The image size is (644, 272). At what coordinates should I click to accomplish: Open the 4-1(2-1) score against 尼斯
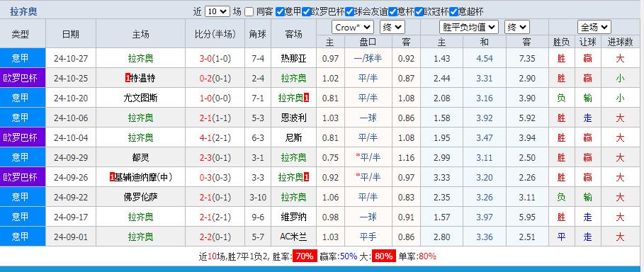tap(215, 137)
